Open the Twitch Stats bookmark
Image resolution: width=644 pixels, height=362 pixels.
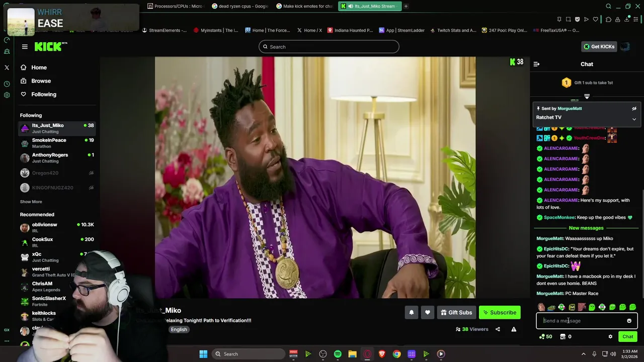pos(453,30)
